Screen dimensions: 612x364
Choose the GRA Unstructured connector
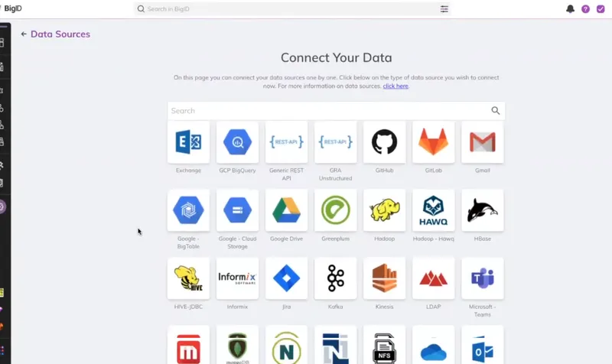click(x=336, y=142)
